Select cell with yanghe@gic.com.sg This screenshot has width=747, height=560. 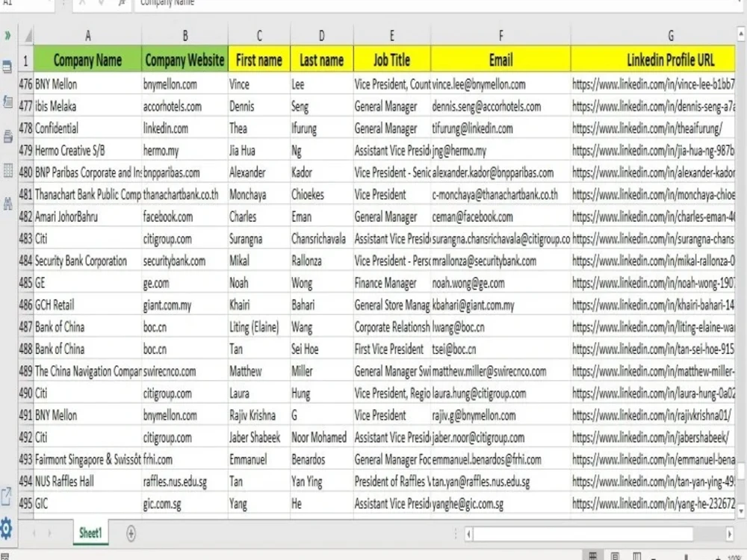click(500, 503)
